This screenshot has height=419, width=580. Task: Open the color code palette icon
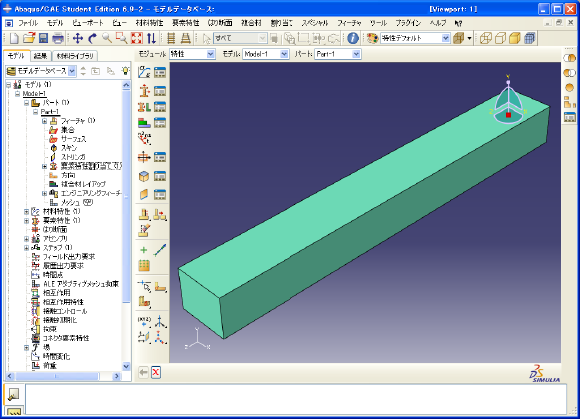click(372, 38)
